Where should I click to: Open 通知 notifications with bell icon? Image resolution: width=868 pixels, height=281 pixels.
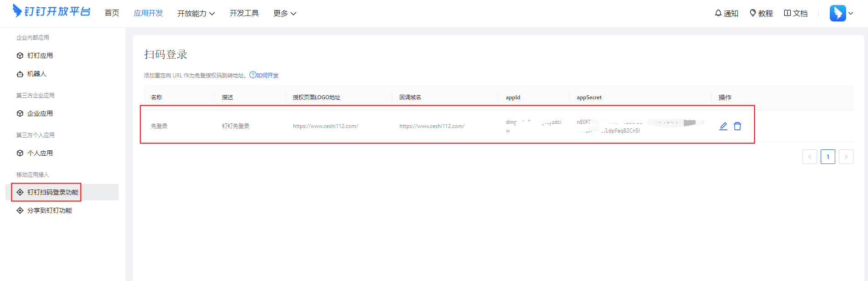click(x=727, y=13)
